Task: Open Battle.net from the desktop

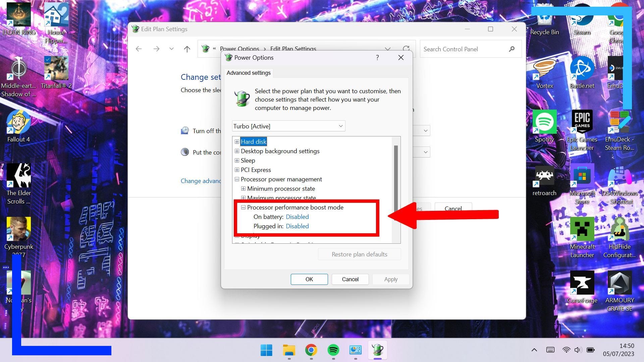Action: click(x=582, y=68)
